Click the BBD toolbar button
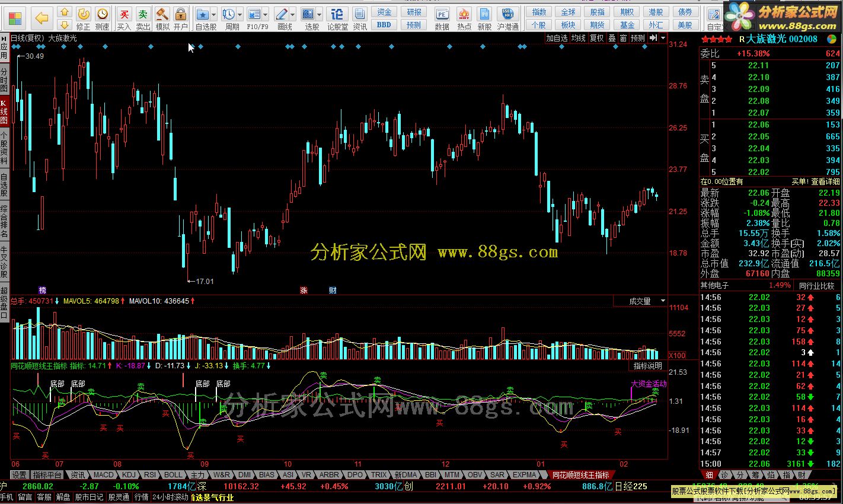Viewport: 843px width, 504px height. 384,24
